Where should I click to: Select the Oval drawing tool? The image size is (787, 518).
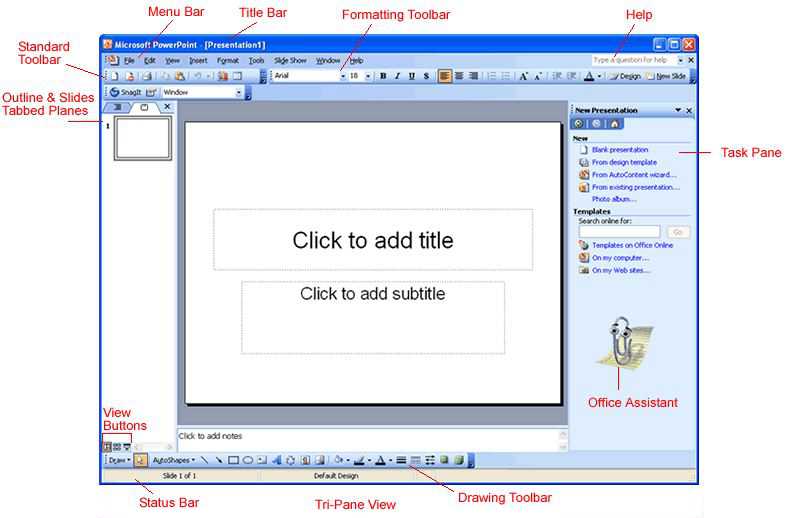point(248,460)
